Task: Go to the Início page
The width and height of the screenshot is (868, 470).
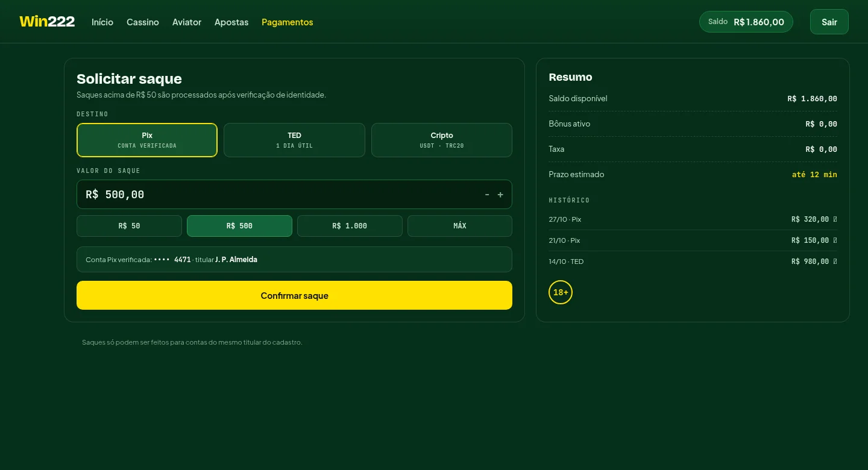Action: pos(102,22)
